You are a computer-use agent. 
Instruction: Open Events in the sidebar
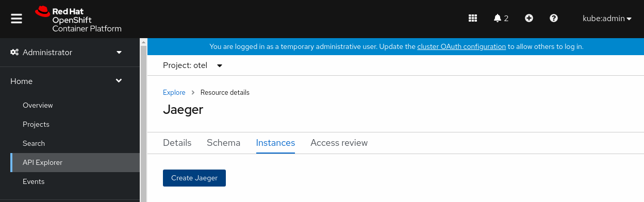(x=34, y=181)
